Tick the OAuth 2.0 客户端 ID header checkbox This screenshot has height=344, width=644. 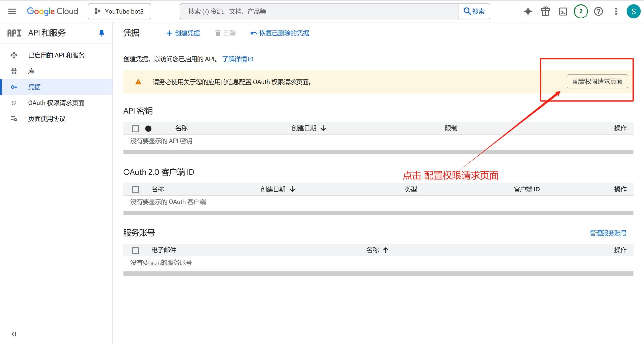pos(136,189)
